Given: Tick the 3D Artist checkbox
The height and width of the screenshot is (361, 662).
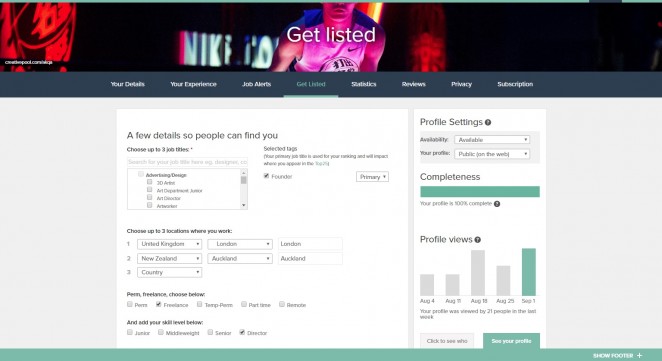Looking at the screenshot, I should (x=149, y=182).
